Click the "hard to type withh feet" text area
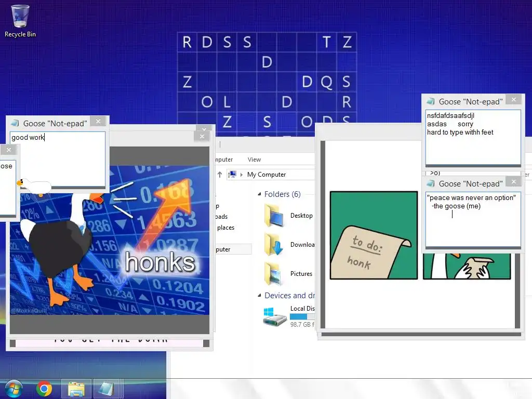532x399 pixels. pyautogui.click(x=473, y=137)
